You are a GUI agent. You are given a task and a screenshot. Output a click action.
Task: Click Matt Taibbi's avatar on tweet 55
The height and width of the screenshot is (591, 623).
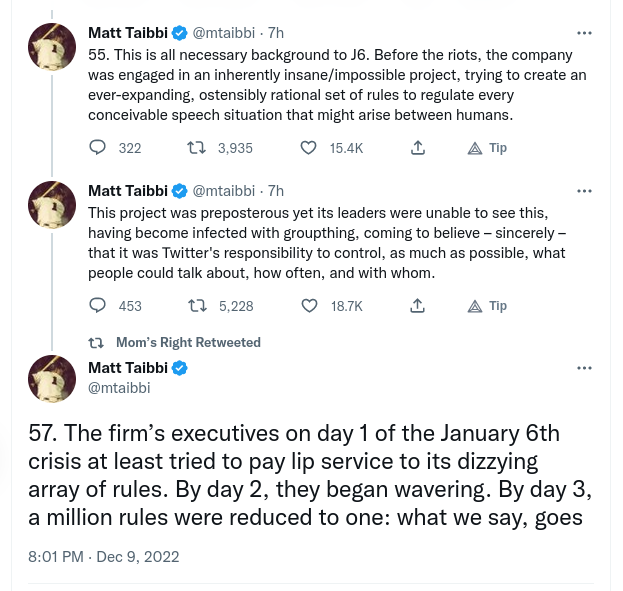[x=52, y=47]
